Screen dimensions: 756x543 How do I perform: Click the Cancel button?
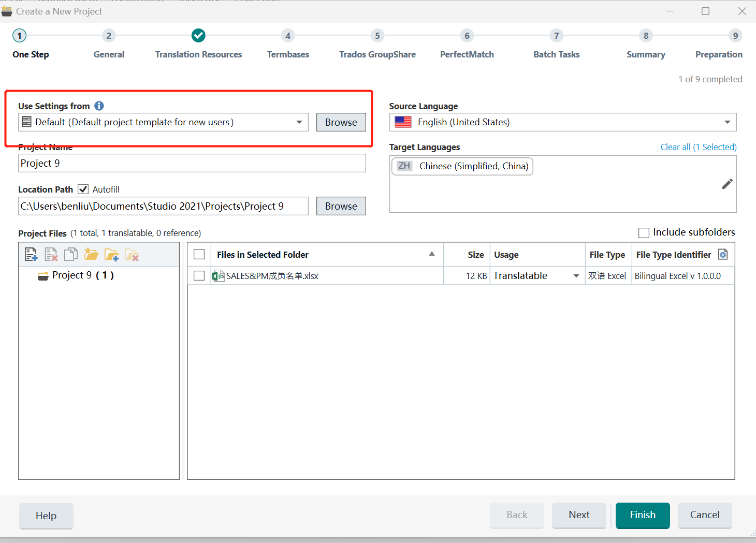[705, 515]
